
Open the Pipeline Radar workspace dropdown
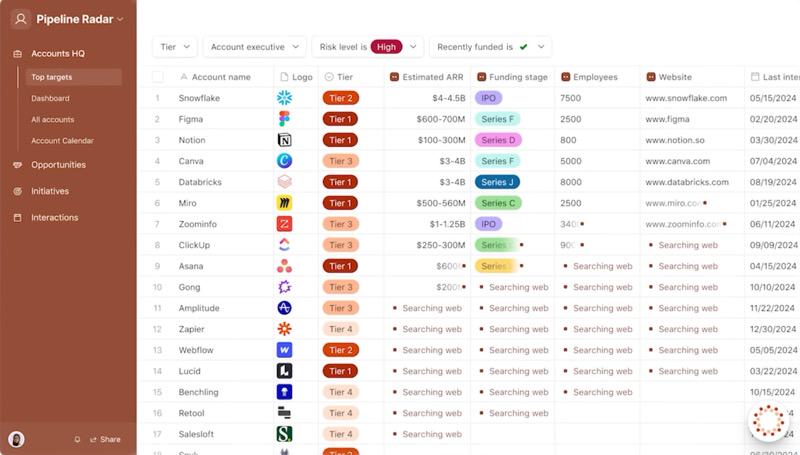[120, 19]
